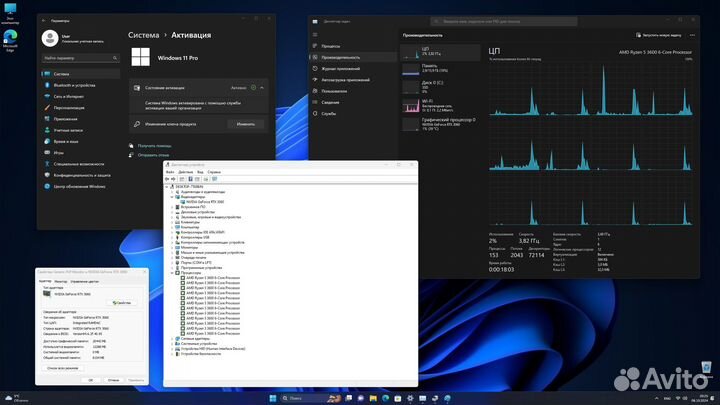Open Вид menu in Device Manager
Image resolution: width=720 pixels, height=405 pixels.
pyautogui.click(x=200, y=172)
